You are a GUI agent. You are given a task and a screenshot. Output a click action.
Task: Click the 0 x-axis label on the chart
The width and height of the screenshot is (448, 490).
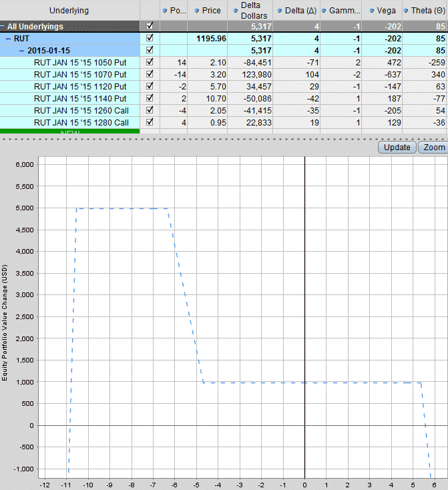click(304, 485)
